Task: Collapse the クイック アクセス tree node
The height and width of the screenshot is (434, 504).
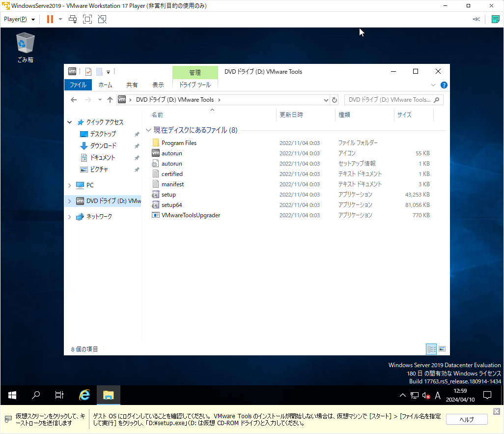Action: pos(69,122)
